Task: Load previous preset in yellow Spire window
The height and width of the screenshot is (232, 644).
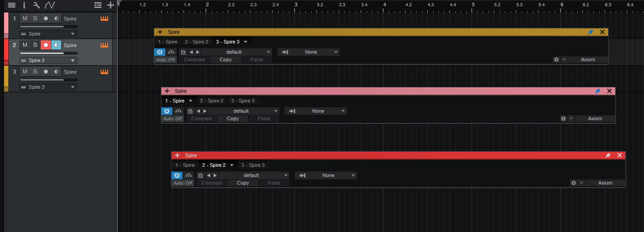Action: [x=191, y=52]
